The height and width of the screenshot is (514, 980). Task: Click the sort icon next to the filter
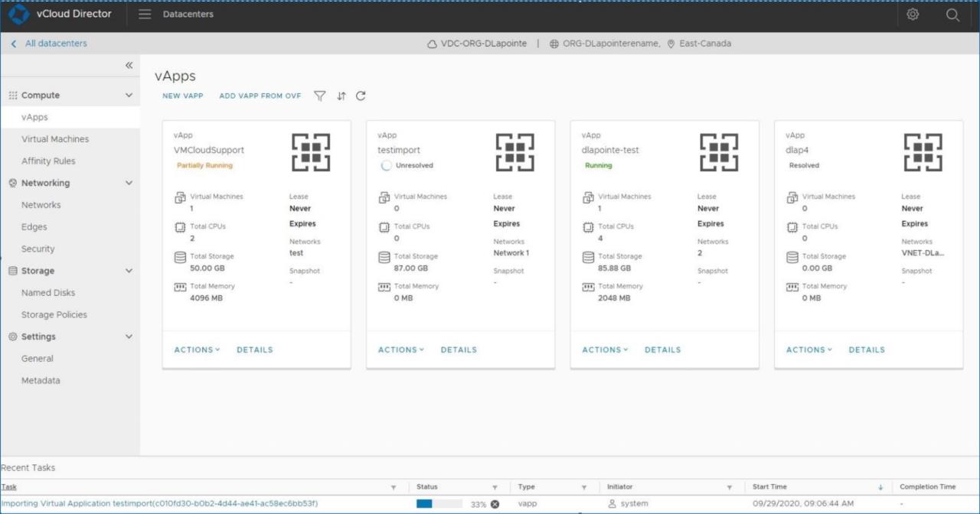point(341,96)
